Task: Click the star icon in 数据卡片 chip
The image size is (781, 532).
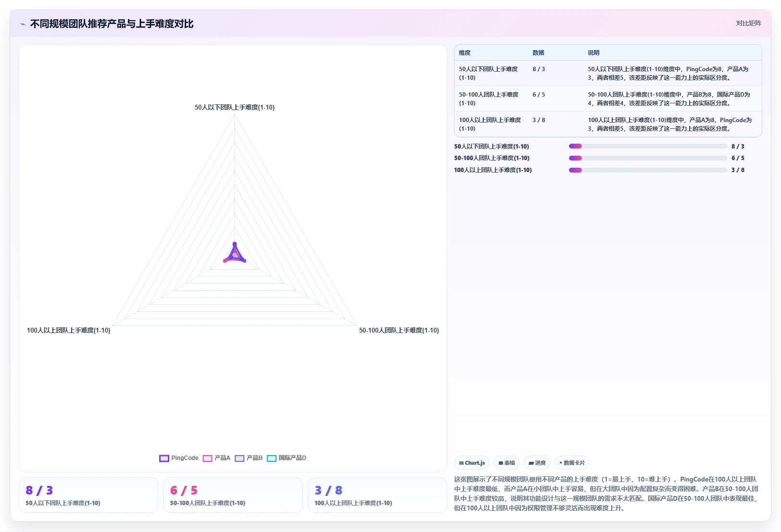Action: click(561, 463)
